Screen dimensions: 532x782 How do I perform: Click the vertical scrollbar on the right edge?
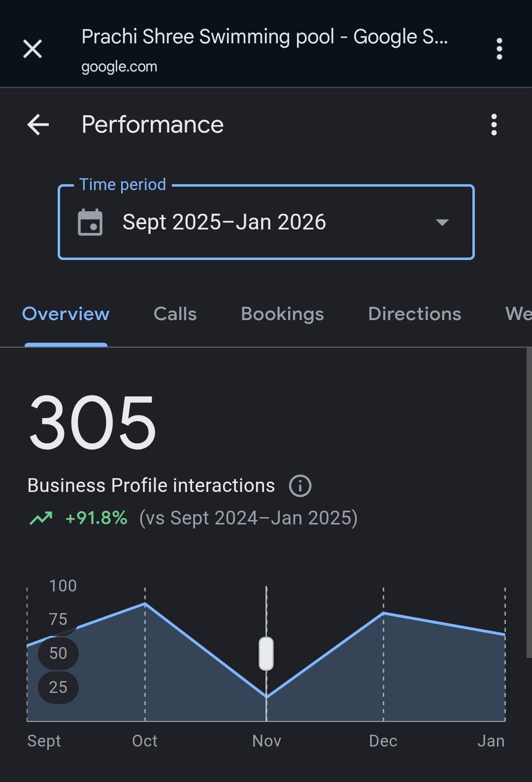529,502
